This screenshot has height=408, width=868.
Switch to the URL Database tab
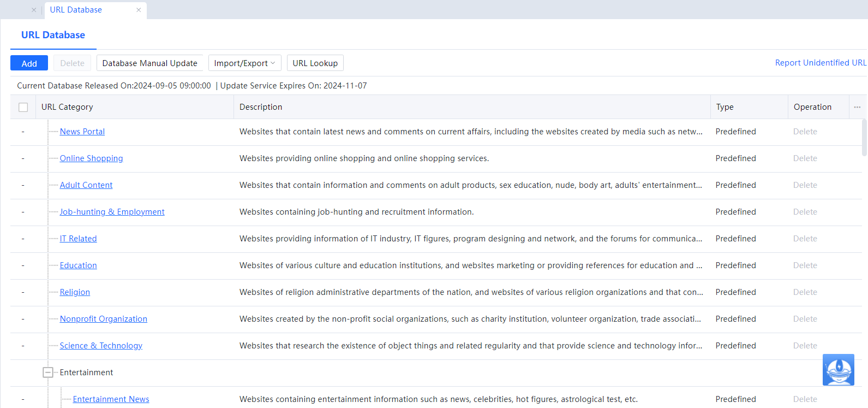[x=76, y=10]
